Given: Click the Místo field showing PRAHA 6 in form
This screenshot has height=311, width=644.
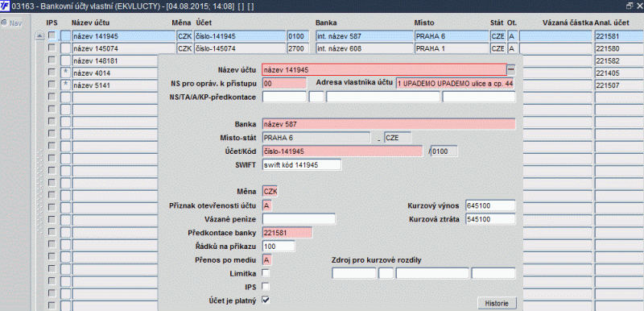Looking at the screenshot, I should (316, 138).
